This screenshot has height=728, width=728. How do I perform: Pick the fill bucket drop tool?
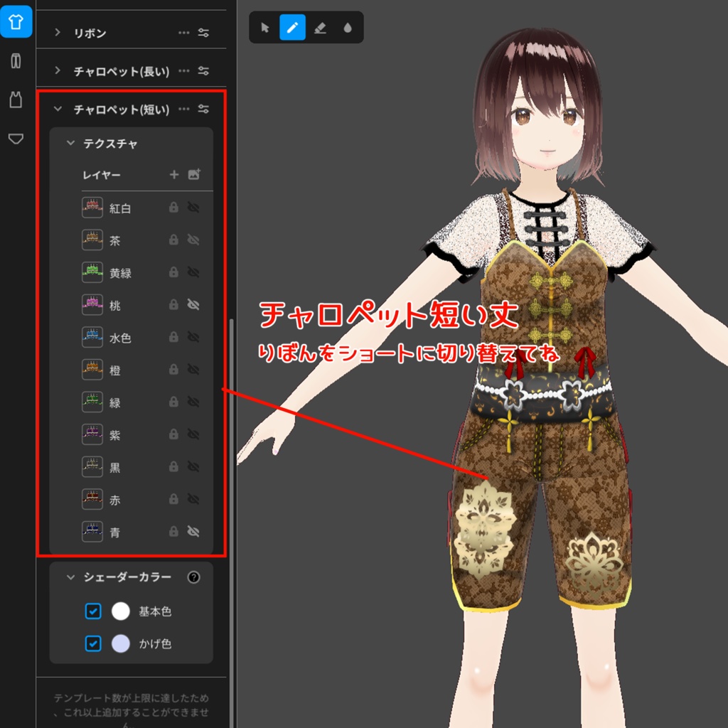347,28
